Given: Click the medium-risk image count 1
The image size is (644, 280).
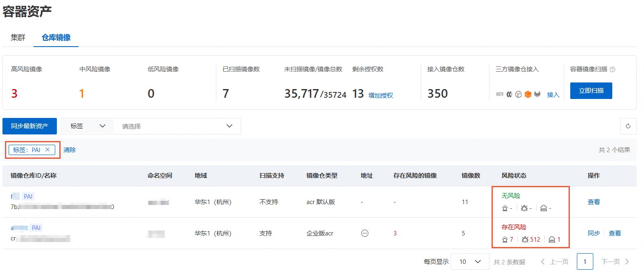Looking at the screenshot, I should (x=82, y=94).
